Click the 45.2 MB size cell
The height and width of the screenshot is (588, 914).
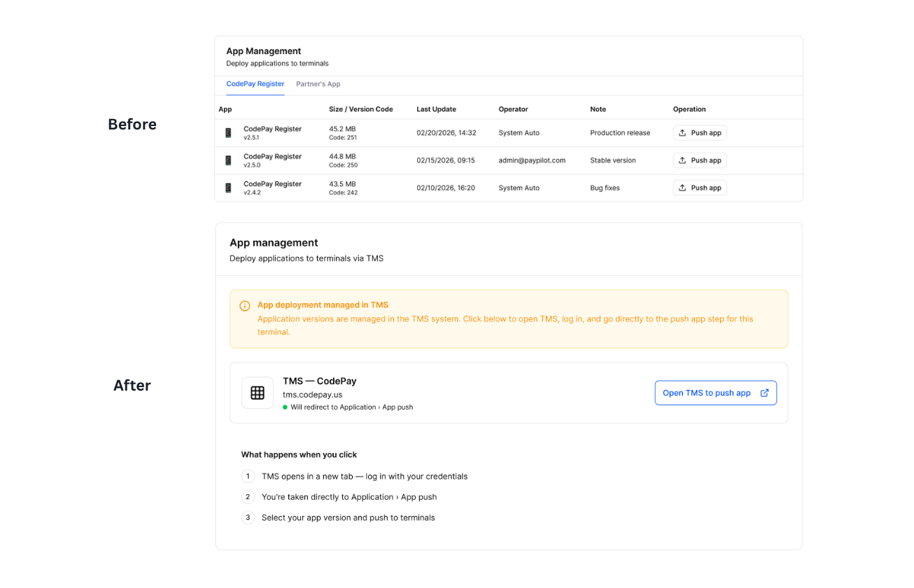click(x=342, y=129)
